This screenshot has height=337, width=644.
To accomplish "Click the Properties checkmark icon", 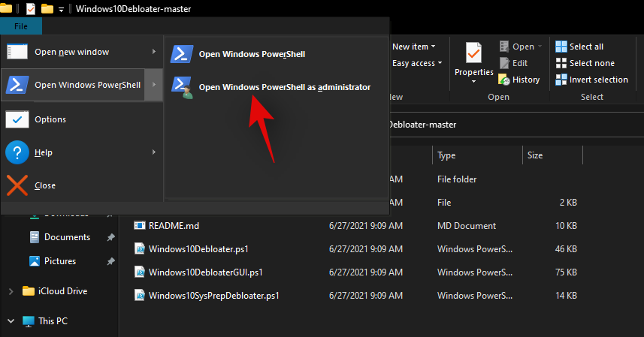I will coord(473,54).
